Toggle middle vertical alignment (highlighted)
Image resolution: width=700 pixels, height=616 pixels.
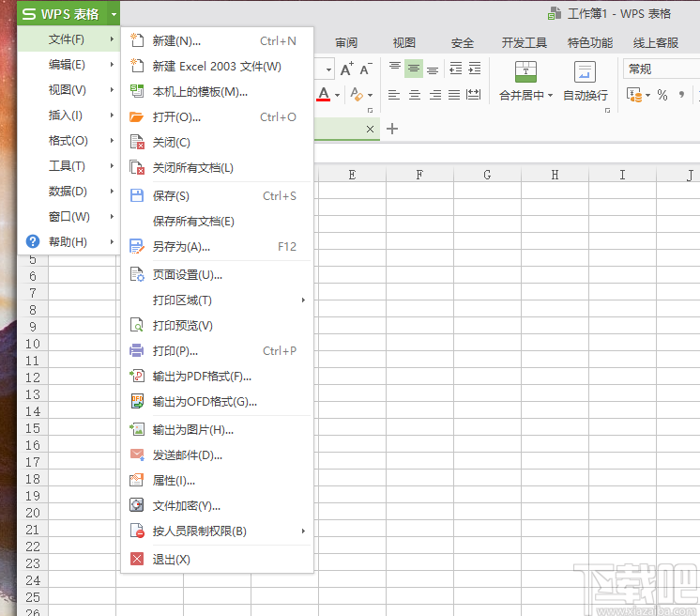414,69
